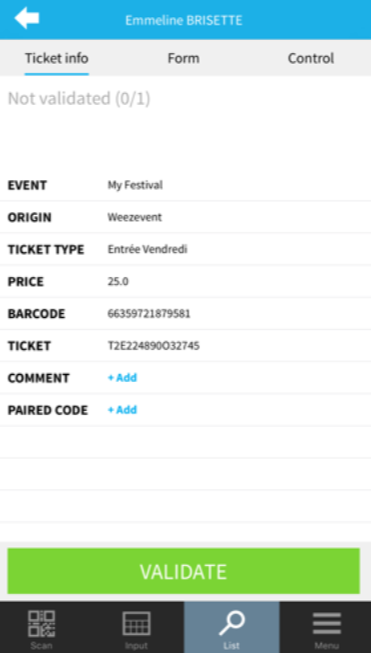Tap the Emmeline BRISETTE header title
Viewport: 371px width, 653px height.
(x=184, y=20)
